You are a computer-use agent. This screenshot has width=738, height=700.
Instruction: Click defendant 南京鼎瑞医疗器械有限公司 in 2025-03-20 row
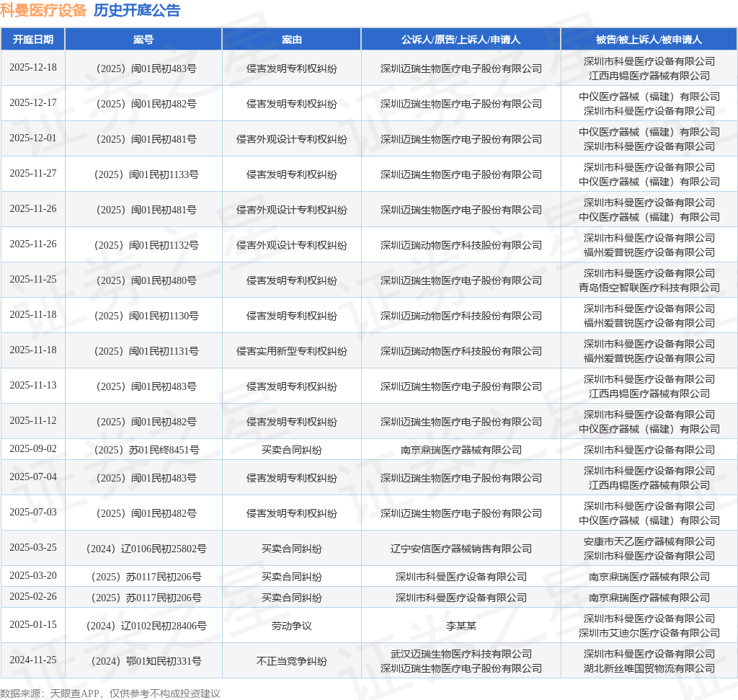[649, 577]
